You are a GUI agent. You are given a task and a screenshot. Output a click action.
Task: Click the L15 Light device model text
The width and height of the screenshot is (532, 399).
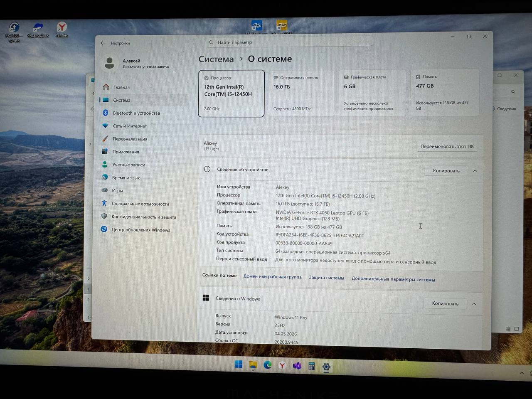[211, 149]
